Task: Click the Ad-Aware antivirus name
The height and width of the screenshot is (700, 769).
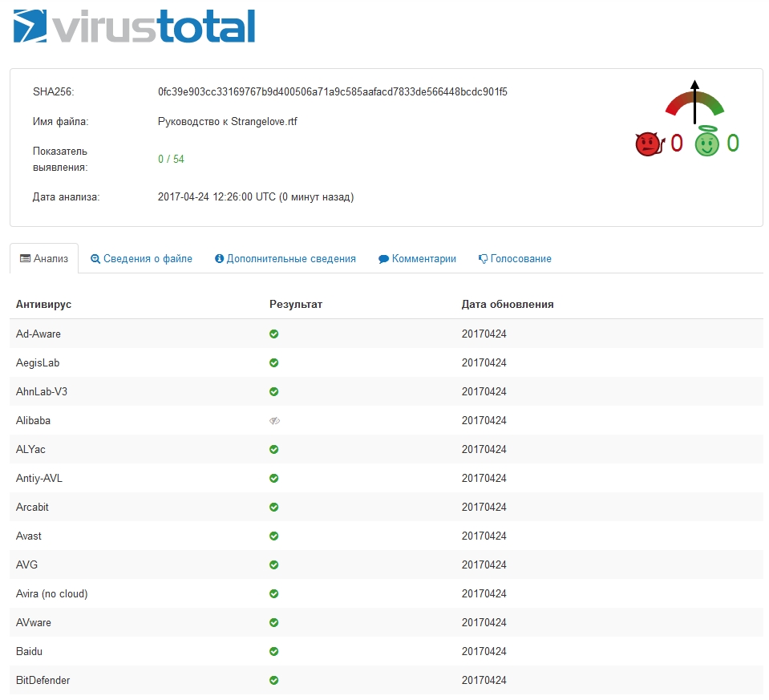Action: [38, 334]
